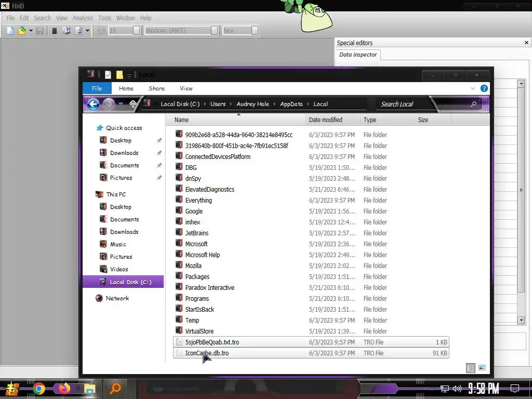
Task: Go back with the Explorer back arrow
Action: tap(94, 104)
